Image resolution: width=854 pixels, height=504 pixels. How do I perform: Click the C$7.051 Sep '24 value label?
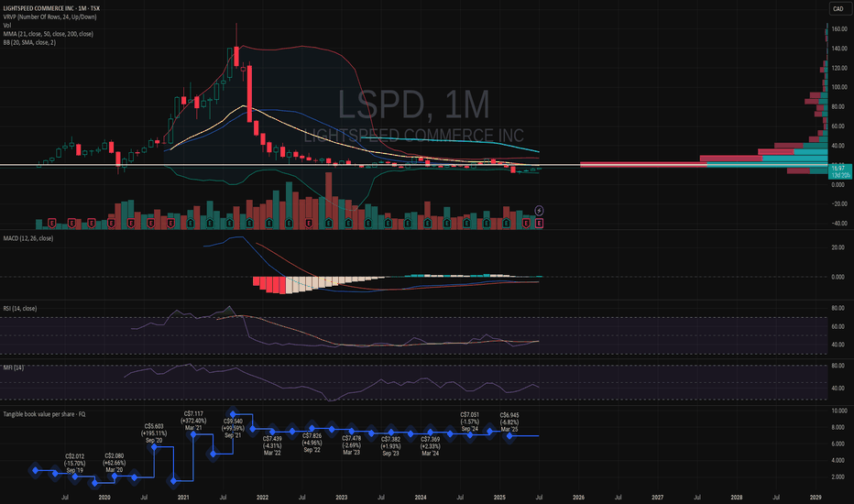469,422
